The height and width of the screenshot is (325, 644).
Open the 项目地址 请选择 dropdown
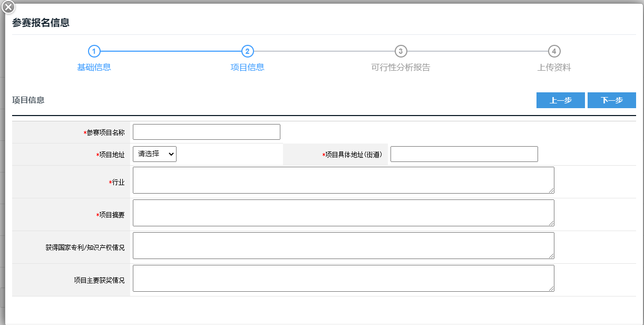point(154,154)
